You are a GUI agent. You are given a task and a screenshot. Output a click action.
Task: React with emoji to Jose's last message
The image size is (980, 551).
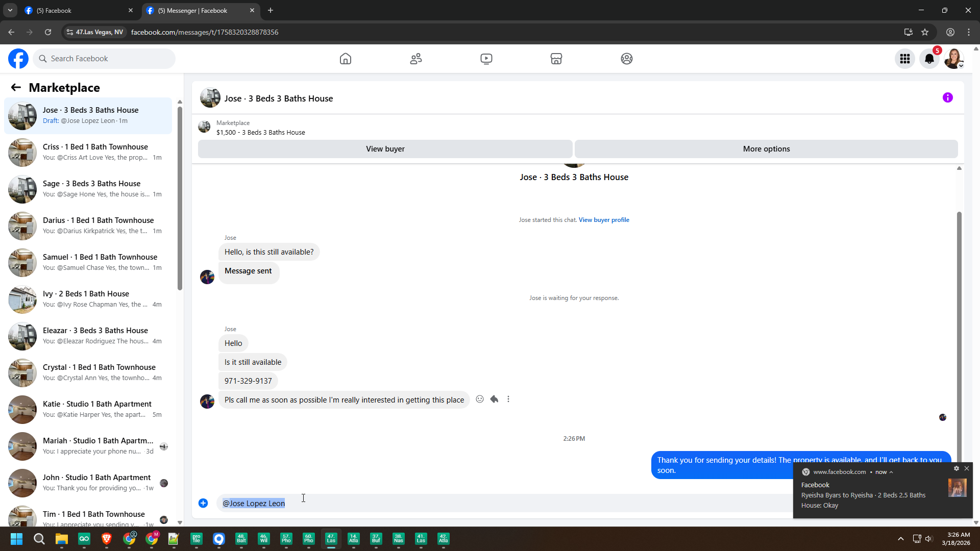click(480, 399)
